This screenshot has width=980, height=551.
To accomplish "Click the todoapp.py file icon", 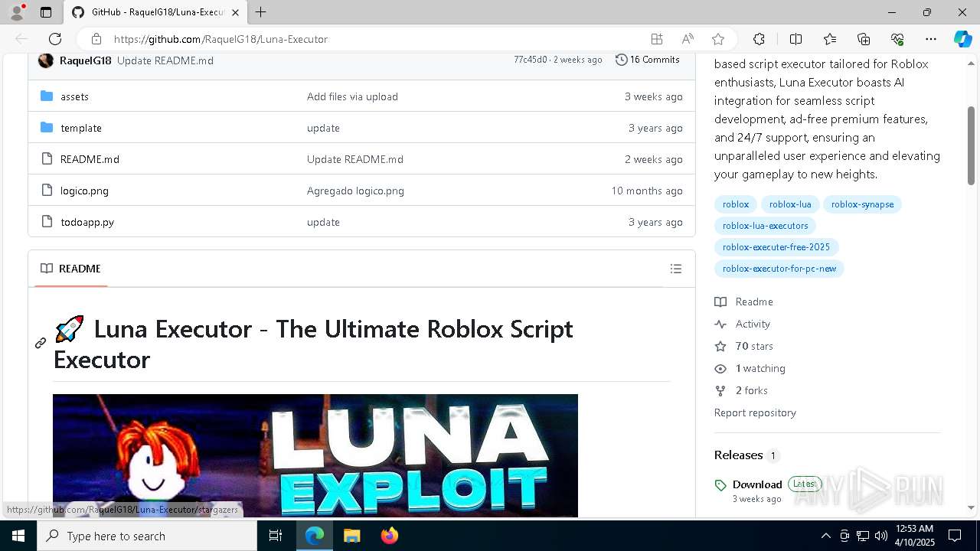I will coord(47,222).
